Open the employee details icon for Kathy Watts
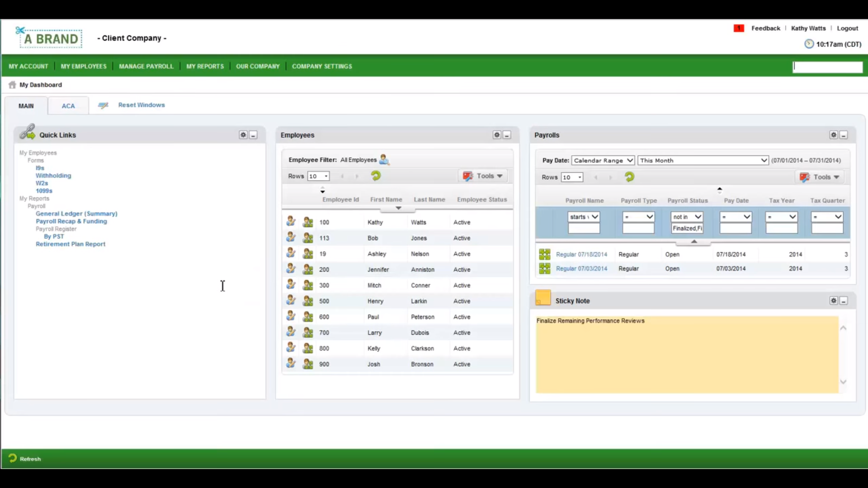The width and height of the screenshot is (868, 488). pyautogui.click(x=291, y=221)
